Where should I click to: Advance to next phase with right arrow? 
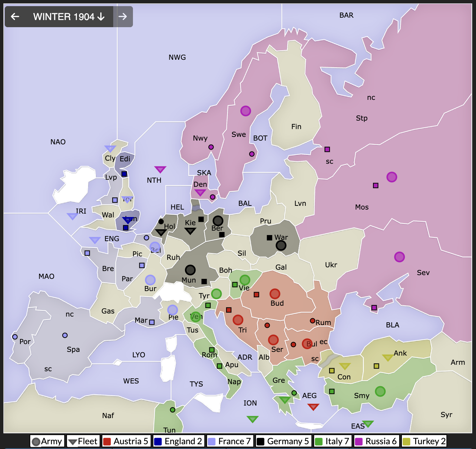tap(123, 17)
